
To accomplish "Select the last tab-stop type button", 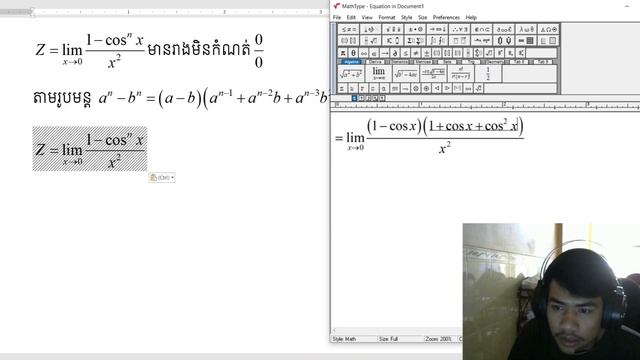I will pyautogui.click(x=382, y=98).
